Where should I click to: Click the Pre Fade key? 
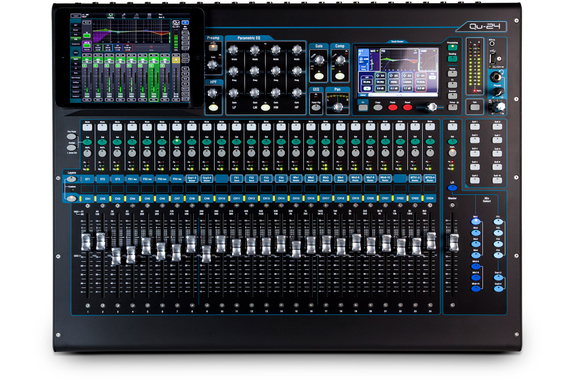(72, 136)
